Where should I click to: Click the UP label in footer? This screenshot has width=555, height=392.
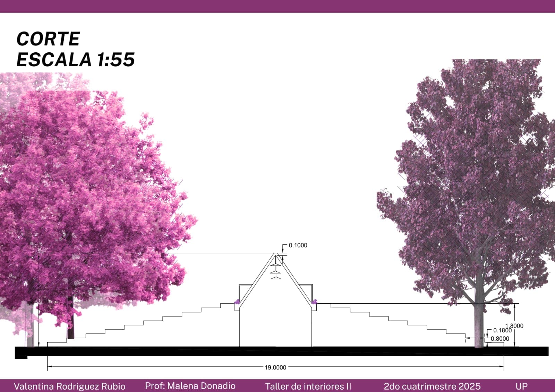click(521, 386)
